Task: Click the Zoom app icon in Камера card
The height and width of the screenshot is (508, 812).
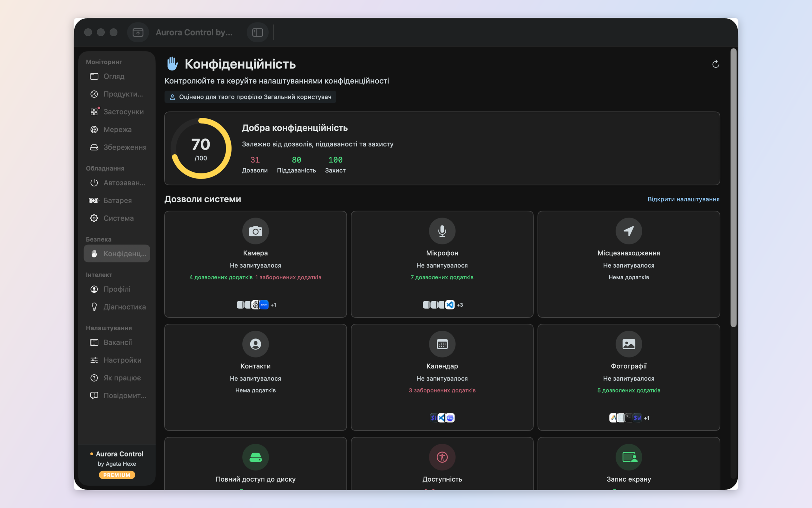Action: point(264,305)
